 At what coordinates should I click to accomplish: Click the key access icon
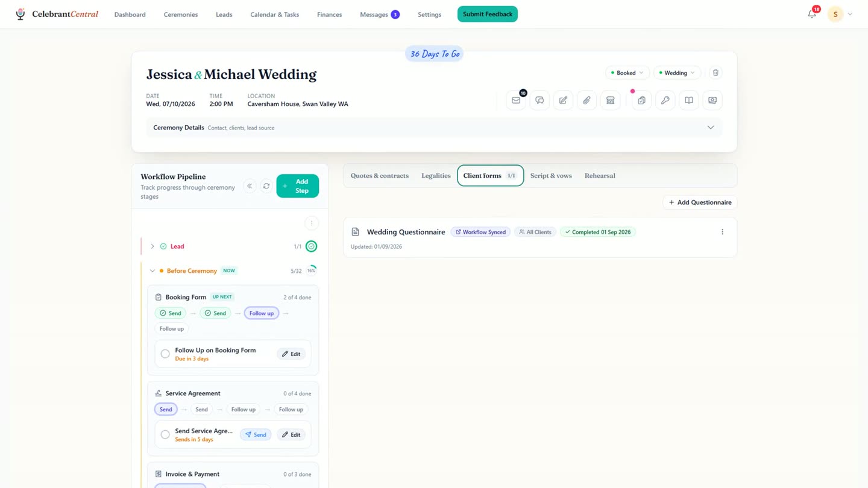tap(665, 101)
